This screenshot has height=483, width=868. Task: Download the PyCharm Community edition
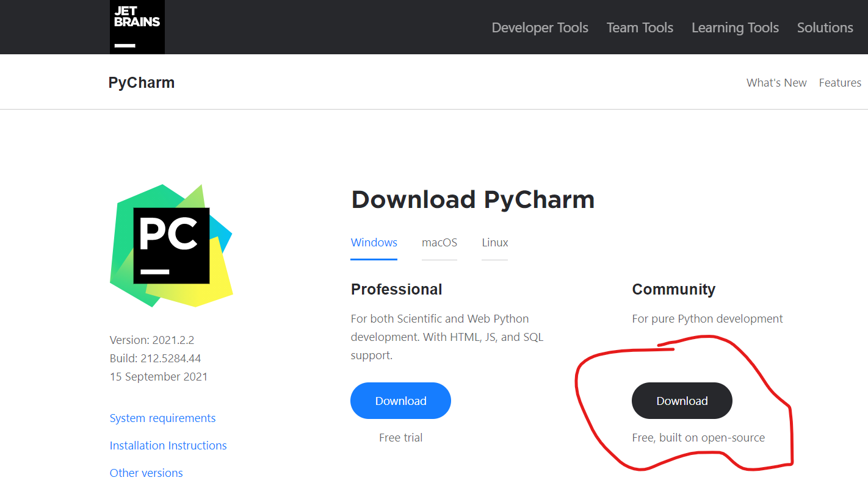point(682,401)
